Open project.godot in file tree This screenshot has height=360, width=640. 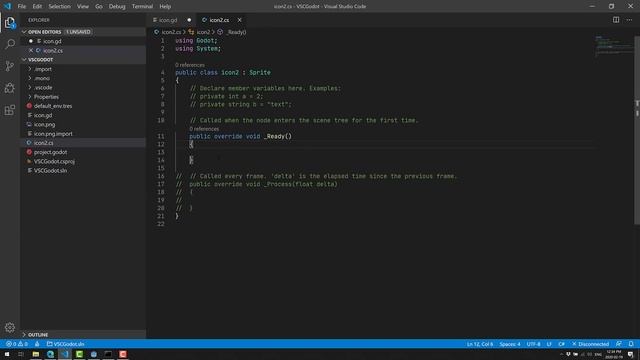pos(83,152)
